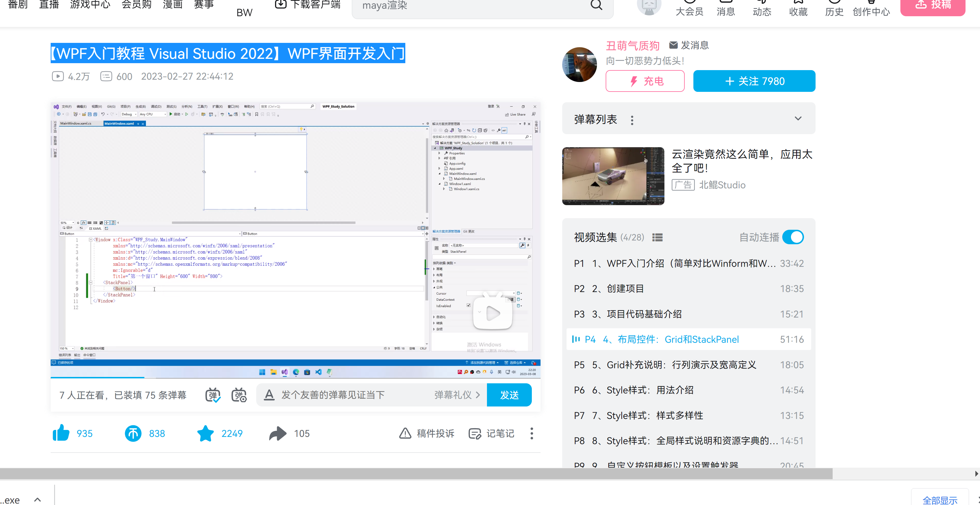Play P7 Style样式 样式多样性 episode
Viewport: 980px width, 505px height.
(688, 415)
